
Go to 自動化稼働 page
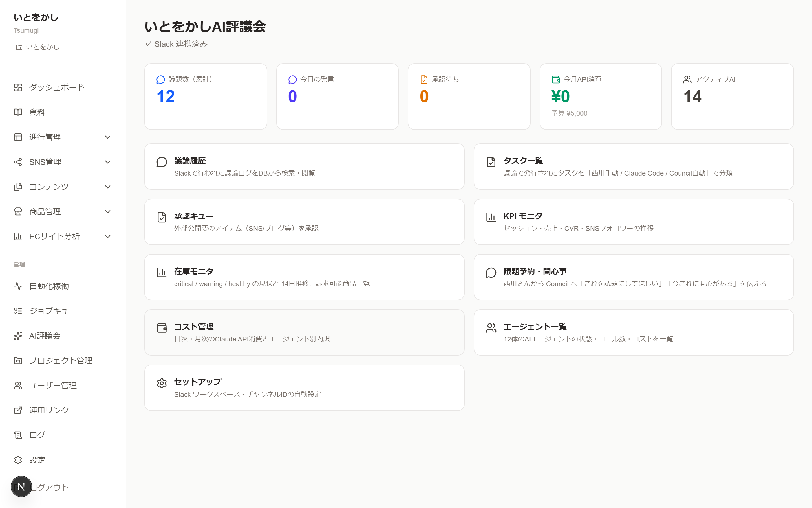tap(63, 286)
